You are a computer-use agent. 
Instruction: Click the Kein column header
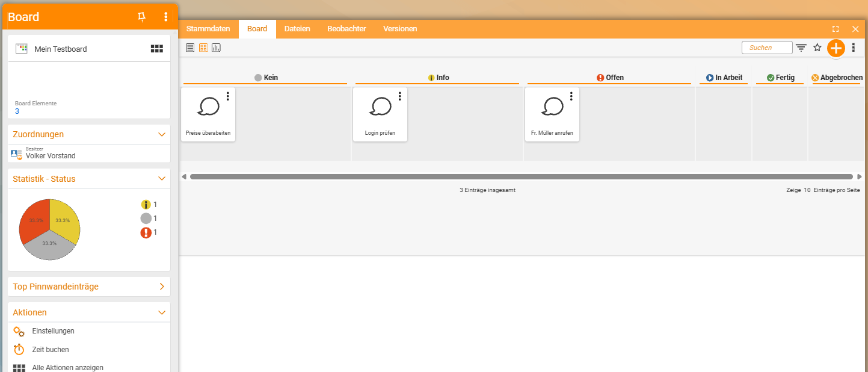click(x=265, y=78)
